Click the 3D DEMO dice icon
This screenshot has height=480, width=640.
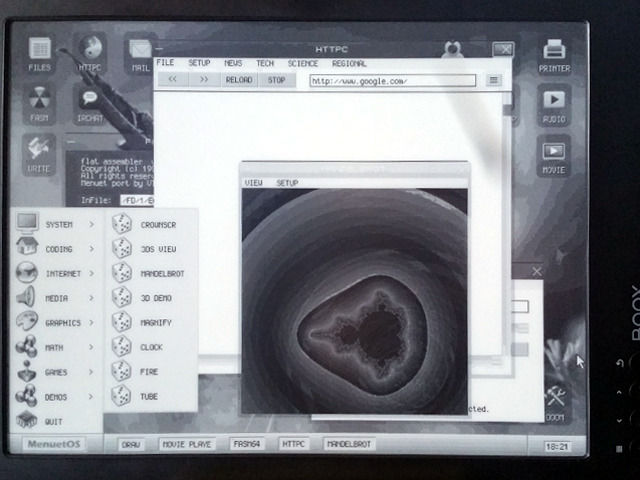tap(122, 297)
